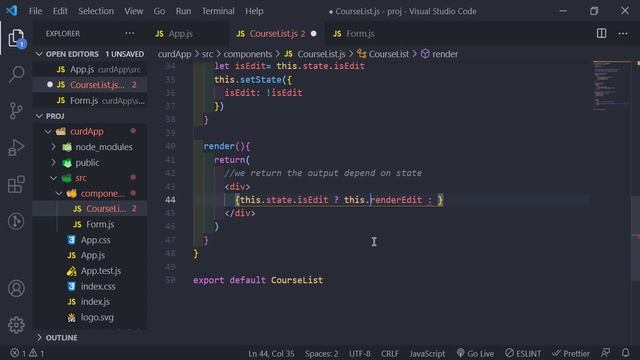Viewport: 640px width, 360px height.
Task: Open the Edit menu
Action: [60, 11]
